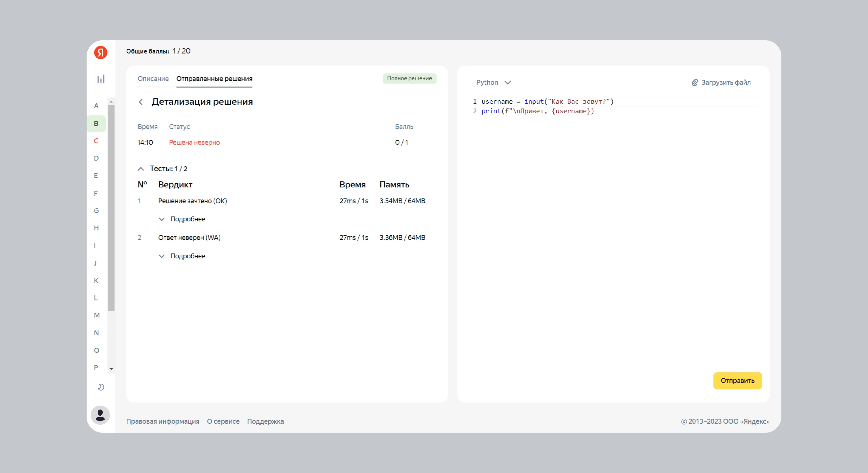868x473 pixels.
Task: Click the Полное решение badge
Action: point(409,78)
